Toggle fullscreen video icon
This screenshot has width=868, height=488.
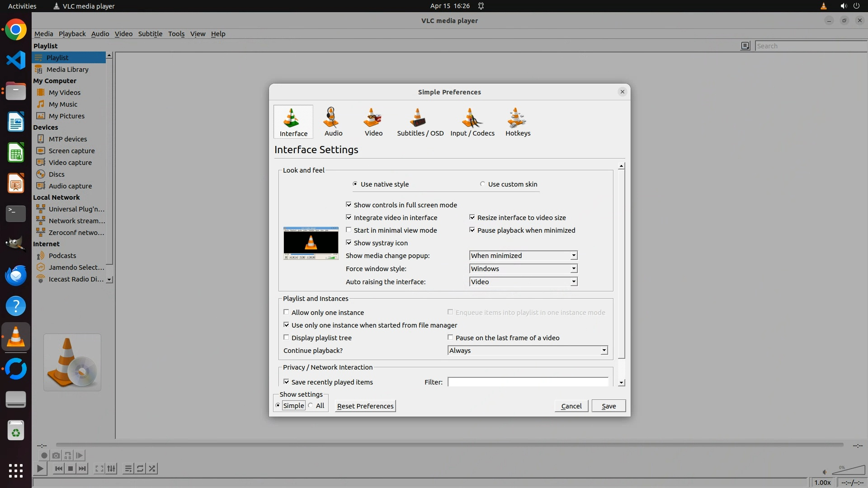click(x=99, y=469)
